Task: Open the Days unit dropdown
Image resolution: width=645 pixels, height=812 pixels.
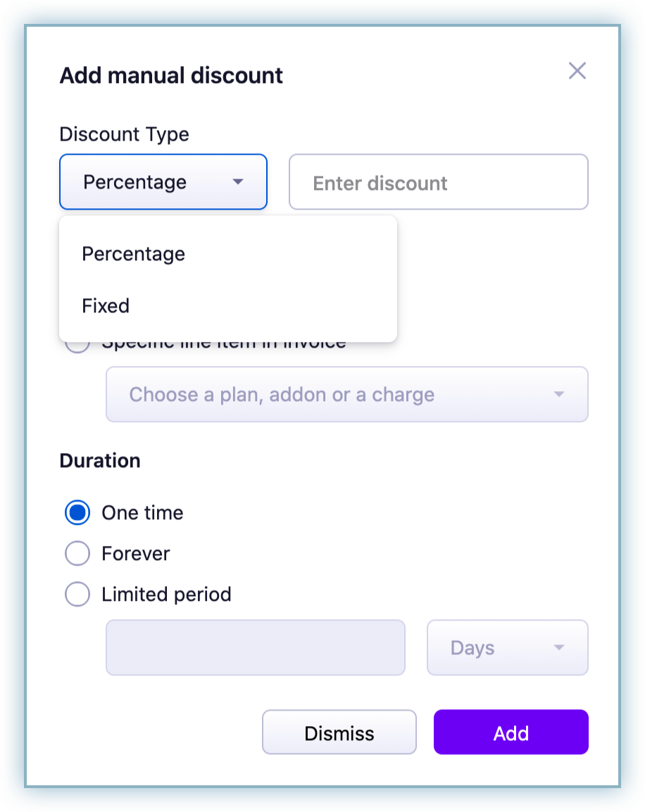Action: (x=507, y=647)
